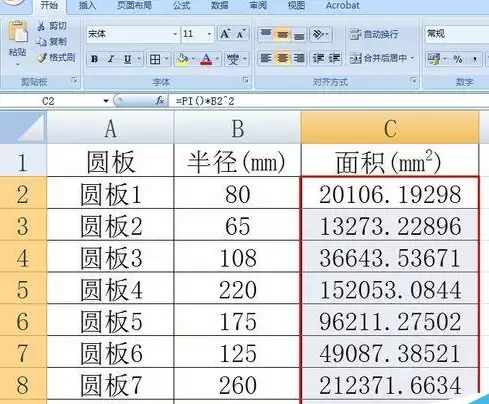
Task: Select column C header
Action: (390, 128)
